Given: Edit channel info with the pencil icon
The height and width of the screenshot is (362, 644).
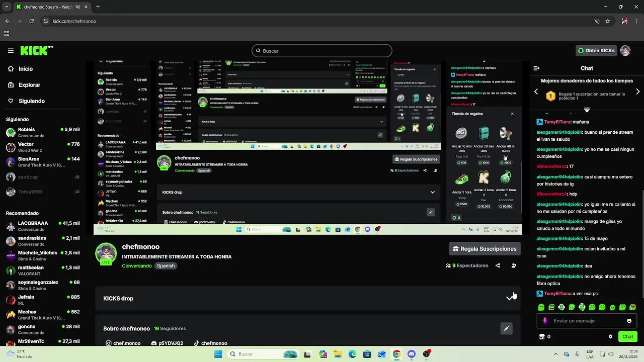Looking at the screenshot, I should (x=506, y=329).
